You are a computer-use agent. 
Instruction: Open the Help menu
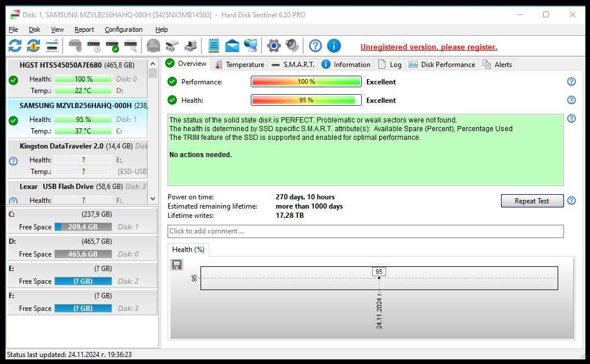click(x=161, y=29)
